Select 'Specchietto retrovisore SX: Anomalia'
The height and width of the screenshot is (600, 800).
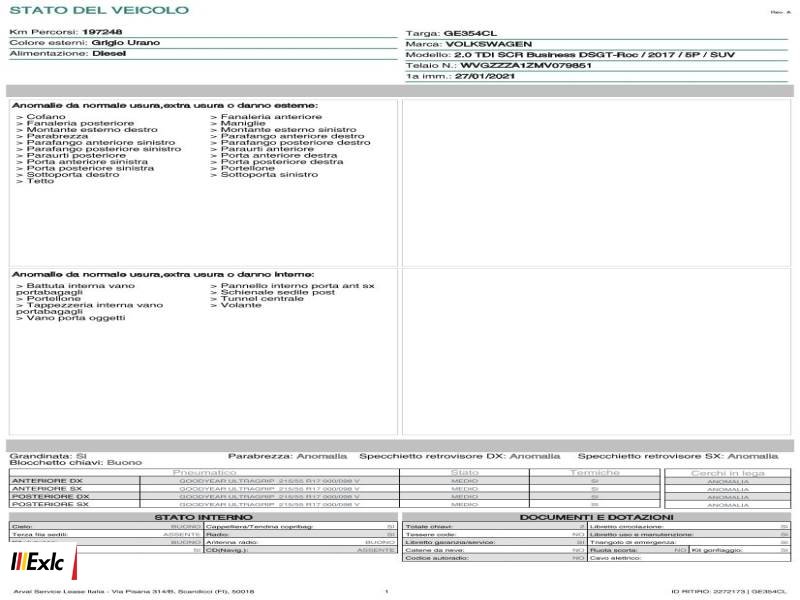[678, 456]
